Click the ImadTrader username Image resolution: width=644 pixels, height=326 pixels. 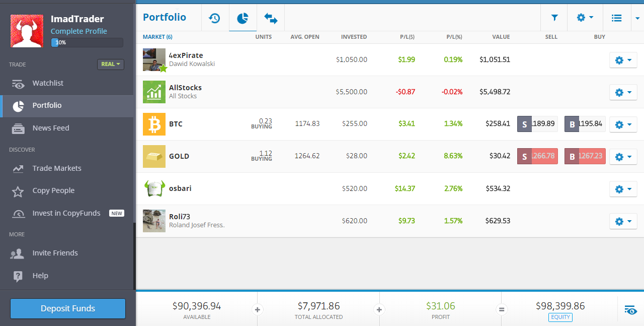pyautogui.click(x=77, y=19)
